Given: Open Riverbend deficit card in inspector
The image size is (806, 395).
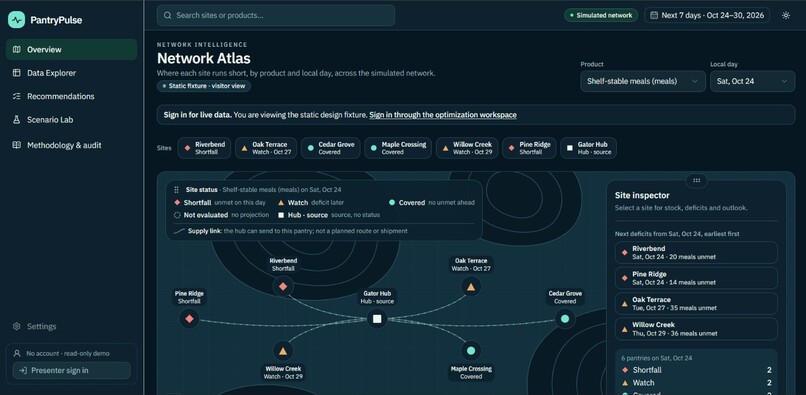Looking at the screenshot, I should tap(696, 253).
